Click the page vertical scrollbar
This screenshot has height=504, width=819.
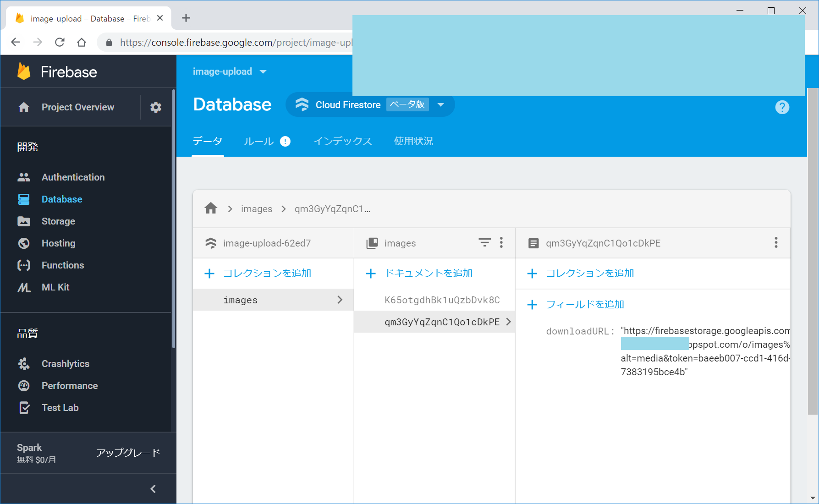coord(812,252)
